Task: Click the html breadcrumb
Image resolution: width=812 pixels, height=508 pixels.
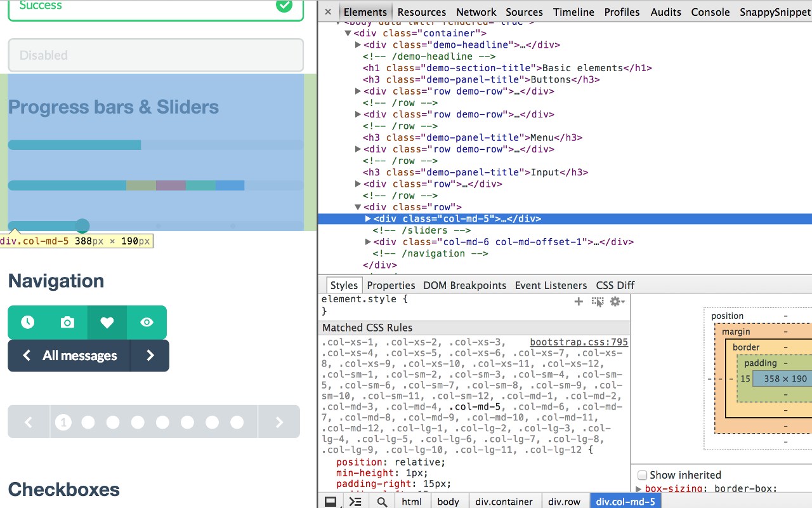Action: (x=412, y=502)
